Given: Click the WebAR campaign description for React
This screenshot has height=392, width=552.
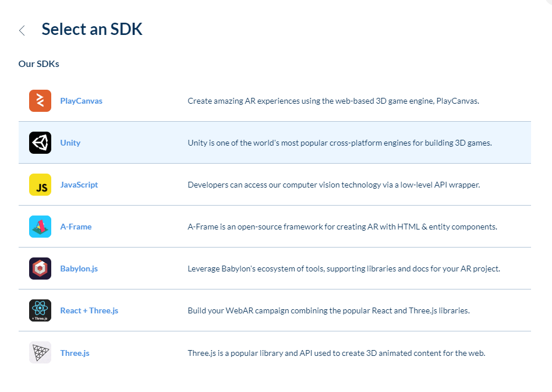Looking at the screenshot, I should coord(328,310).
